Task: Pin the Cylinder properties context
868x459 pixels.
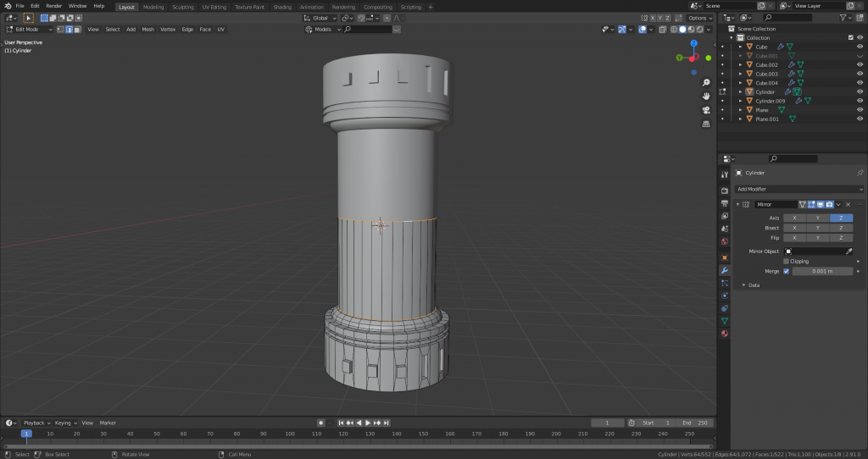Action: (x=860, y=173)
